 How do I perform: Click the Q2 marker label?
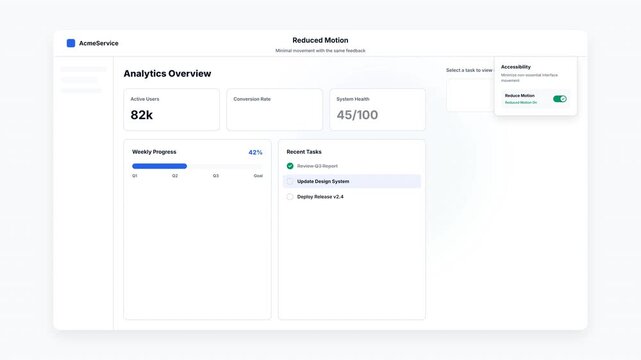pos(175,176)
